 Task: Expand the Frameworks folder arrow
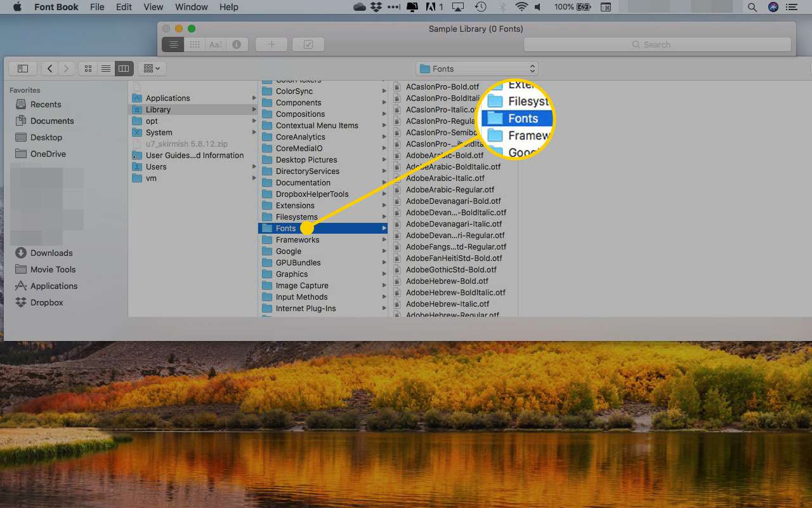(x=384, y=239)
